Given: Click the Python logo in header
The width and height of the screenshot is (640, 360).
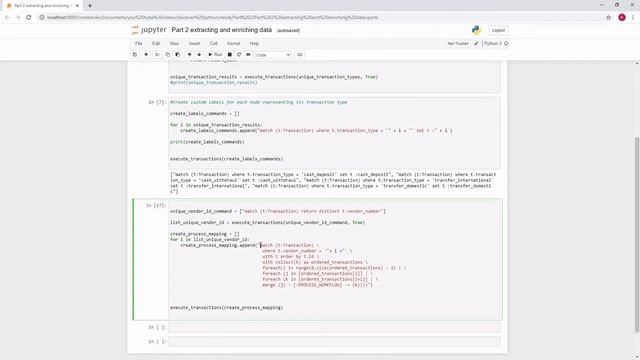Looking at the screenshot, I should coord(476,30).
